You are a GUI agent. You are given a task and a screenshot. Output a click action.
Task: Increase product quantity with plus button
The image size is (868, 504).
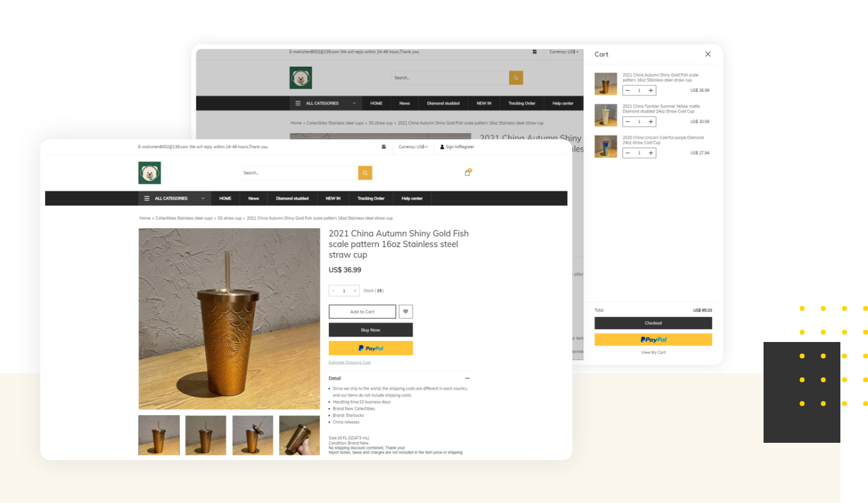point(355,291)
